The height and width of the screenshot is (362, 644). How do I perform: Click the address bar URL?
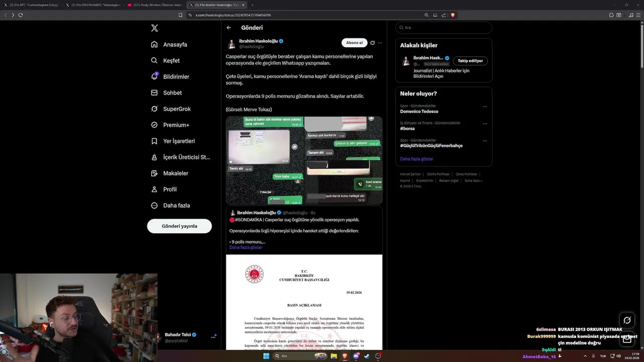pos(233,15)
